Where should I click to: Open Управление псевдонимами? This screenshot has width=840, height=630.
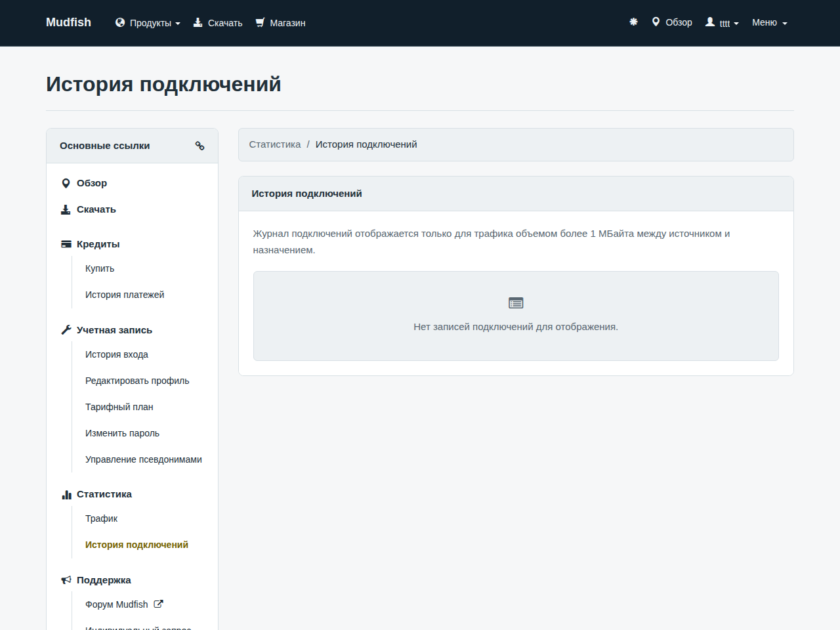(x=144, y=459)
